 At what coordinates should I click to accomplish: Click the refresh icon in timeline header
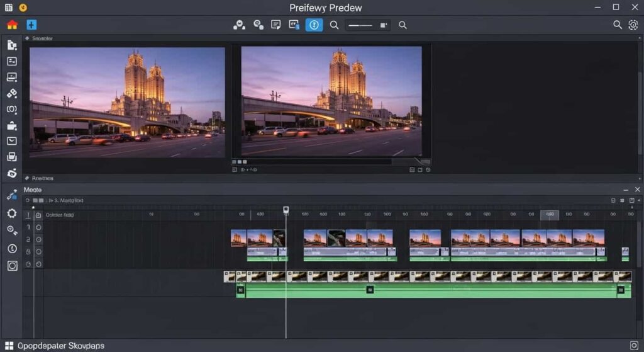click(28, 200)
